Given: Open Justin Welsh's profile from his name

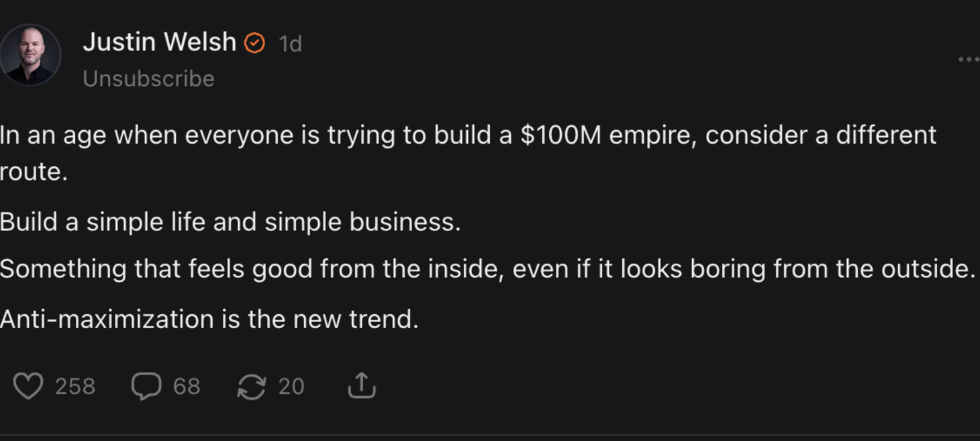Looking at the screenshot, I should (x=161, y=42).
